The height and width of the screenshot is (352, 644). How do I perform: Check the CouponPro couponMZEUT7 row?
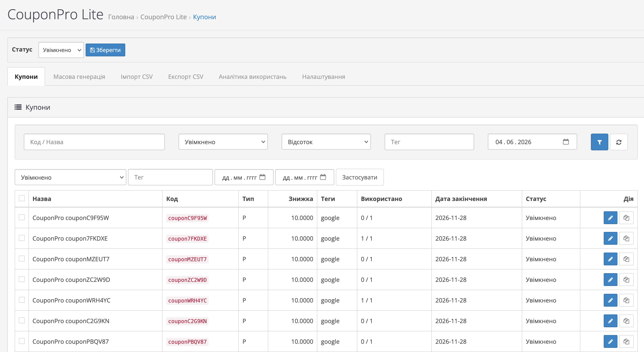click(x=22, y=259)
